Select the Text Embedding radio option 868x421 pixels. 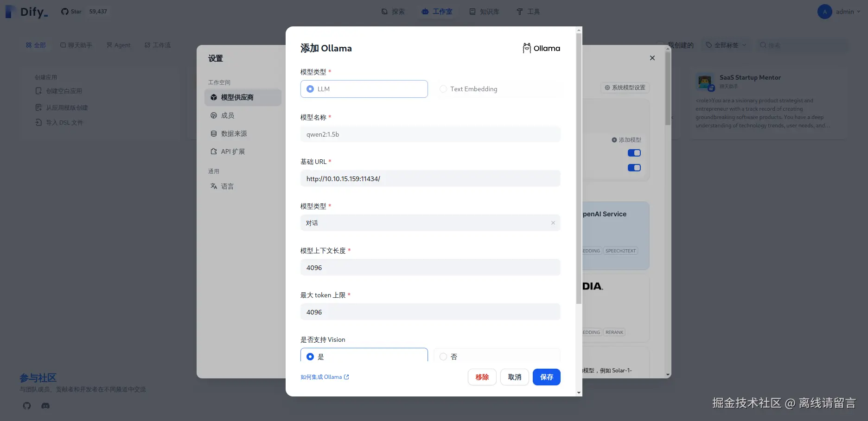(443, 89)
